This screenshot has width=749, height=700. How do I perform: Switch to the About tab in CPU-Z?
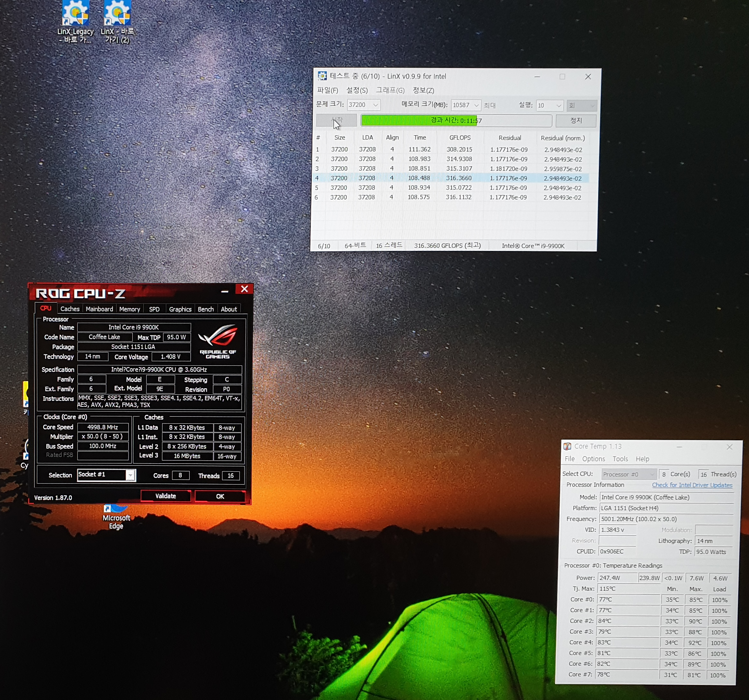229,309
